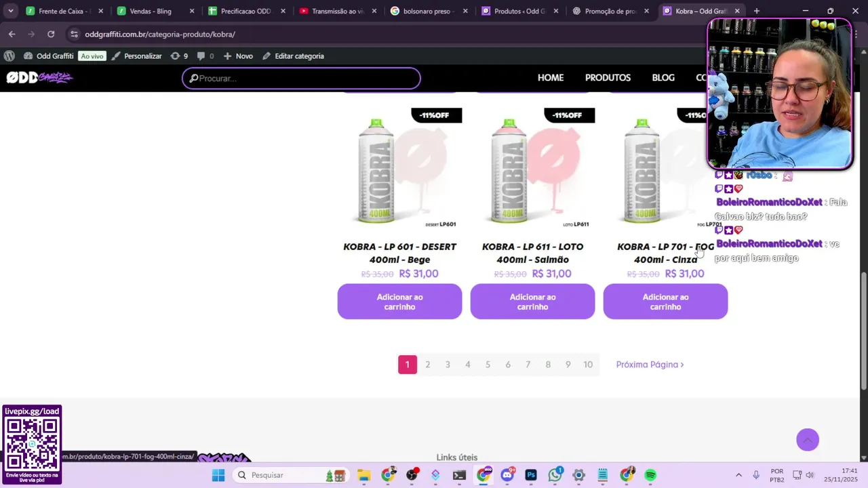Screen dimensions: 868x488
Task: Go to HOME in site navigation
Action: pyautogui.click(x=551, y=78)
